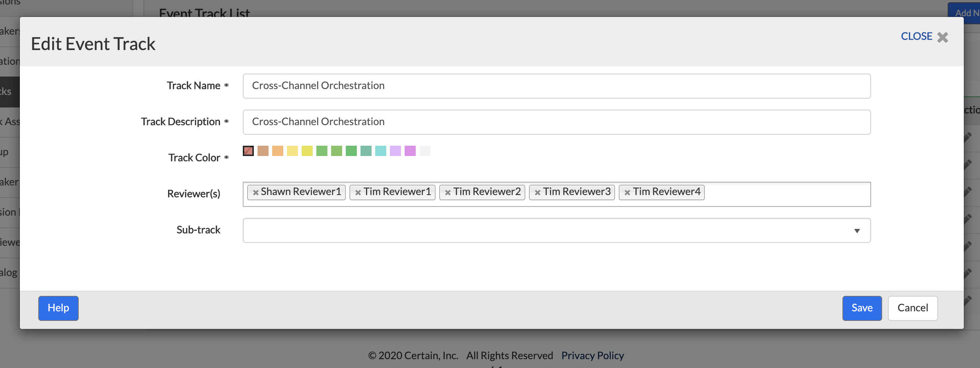Remove Tim Reviewer3 tag

pyautogui.click(x=537, y=192)
